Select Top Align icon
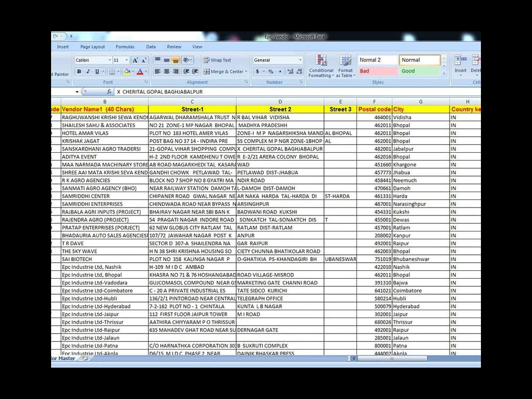Viewport: 532px width, 399px height. (157, 60)
